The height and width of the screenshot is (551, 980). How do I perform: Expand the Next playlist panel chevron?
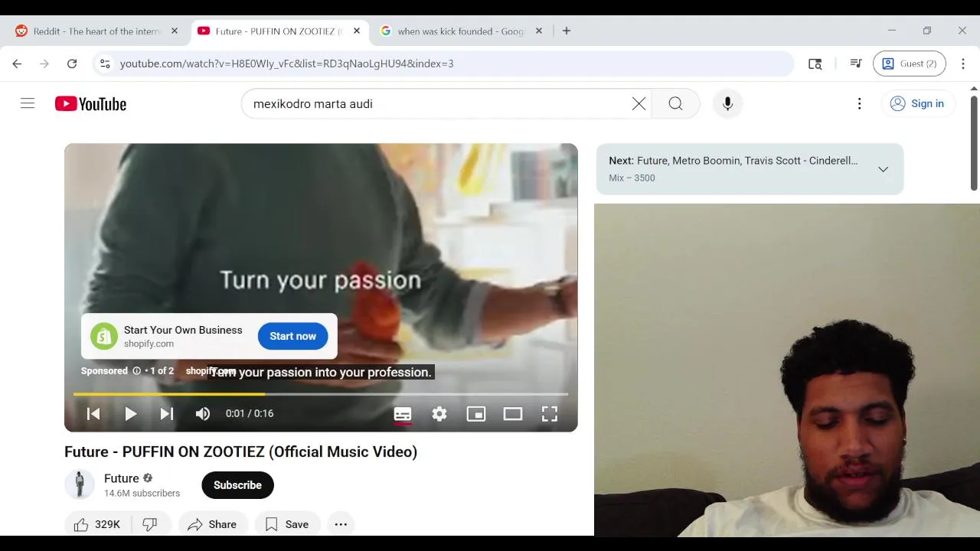coord(883,169)
